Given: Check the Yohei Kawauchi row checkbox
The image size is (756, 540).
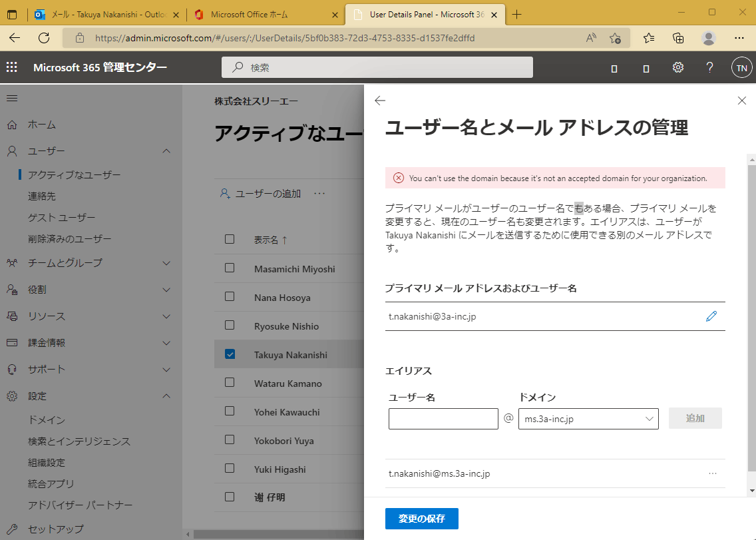Looking at the screenshot, I should (x=230, y=411).
